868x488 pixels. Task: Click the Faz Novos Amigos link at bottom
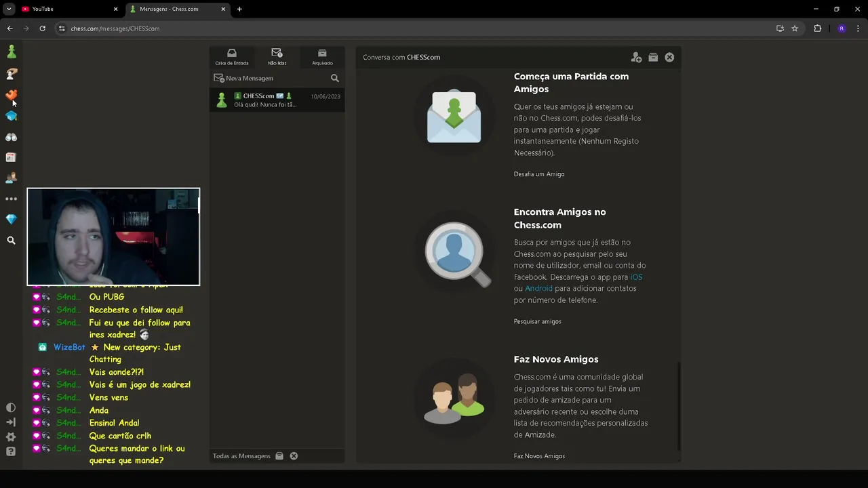(539, 456)
